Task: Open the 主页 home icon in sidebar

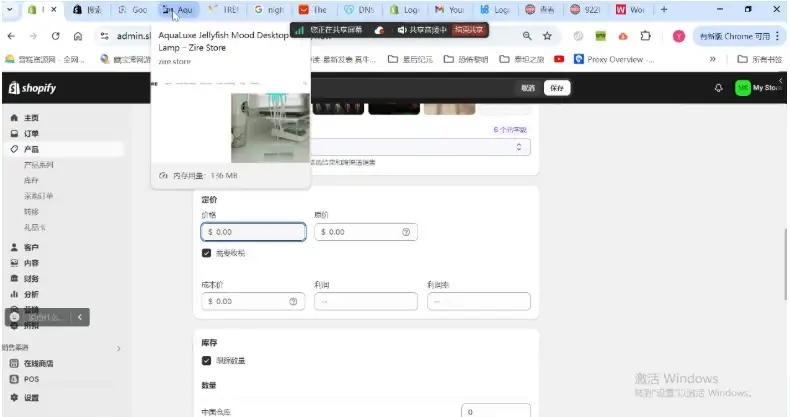Action: coord(14,118)
